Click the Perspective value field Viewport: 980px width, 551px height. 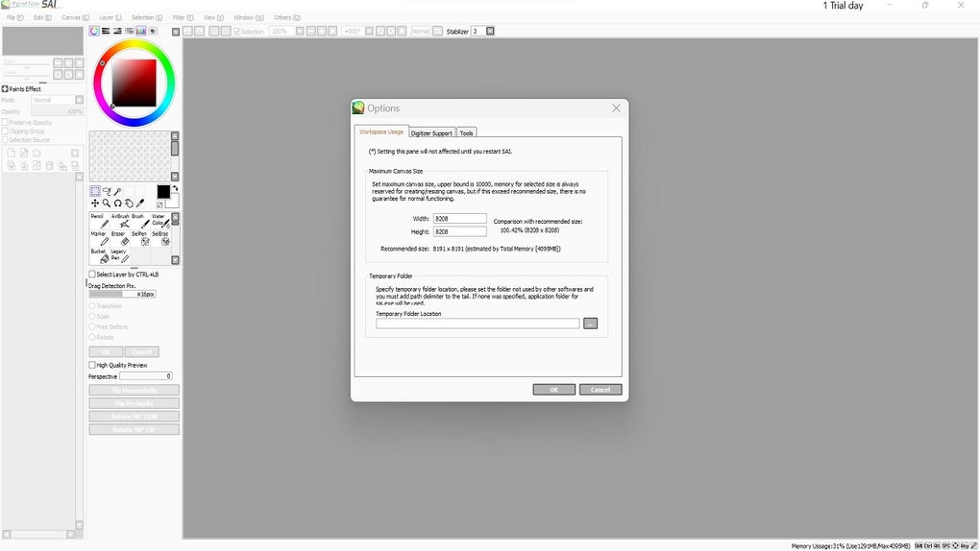point(146,376)
